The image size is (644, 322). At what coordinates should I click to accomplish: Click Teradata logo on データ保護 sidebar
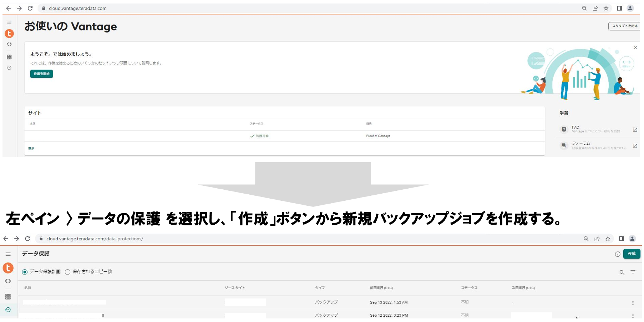tap(8, 268)
